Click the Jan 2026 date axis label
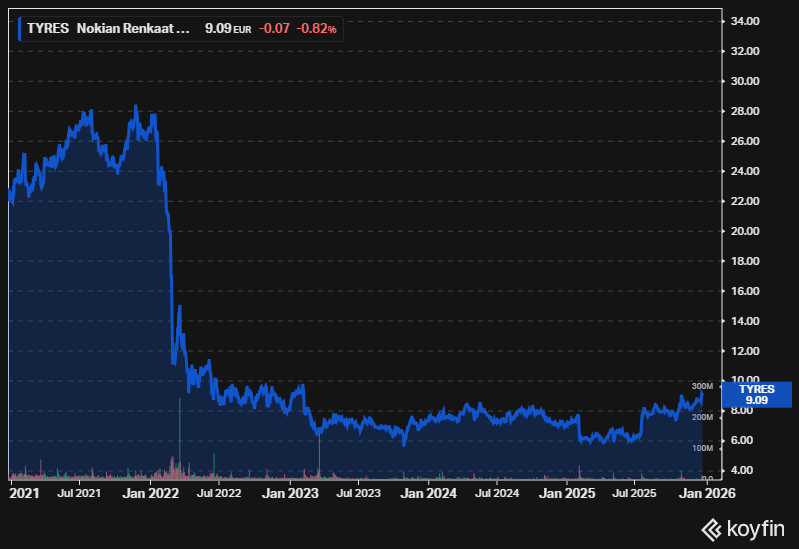Viewport: 799px width, 549px height. (x=708, y=492)
